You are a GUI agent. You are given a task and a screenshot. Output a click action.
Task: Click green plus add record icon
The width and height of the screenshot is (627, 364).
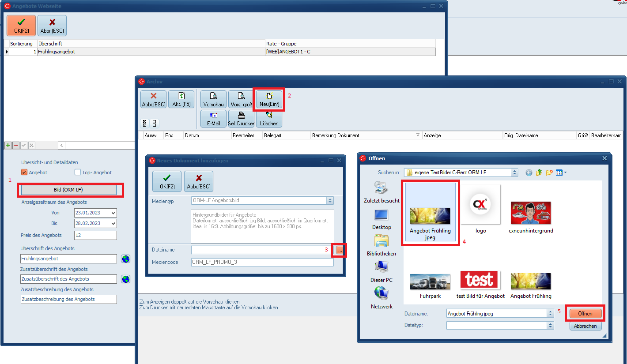click(x=8, y=145)
